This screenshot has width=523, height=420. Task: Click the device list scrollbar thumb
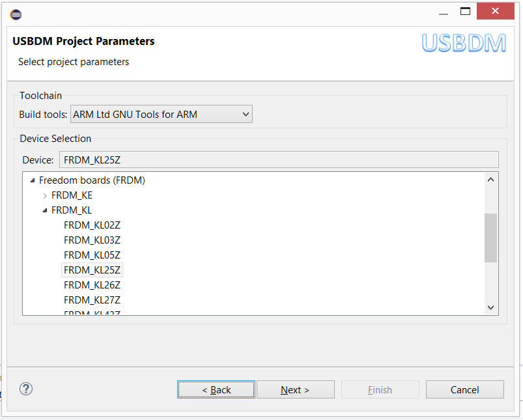491,238
